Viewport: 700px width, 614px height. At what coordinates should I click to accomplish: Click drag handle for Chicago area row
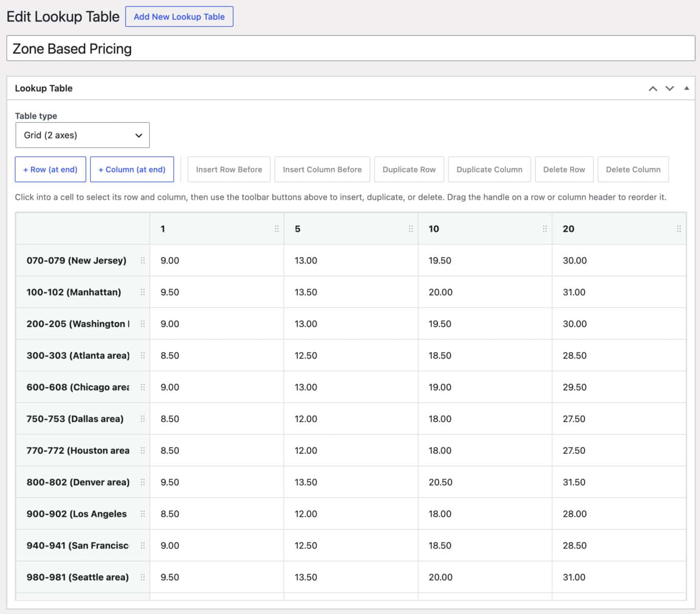143,387
